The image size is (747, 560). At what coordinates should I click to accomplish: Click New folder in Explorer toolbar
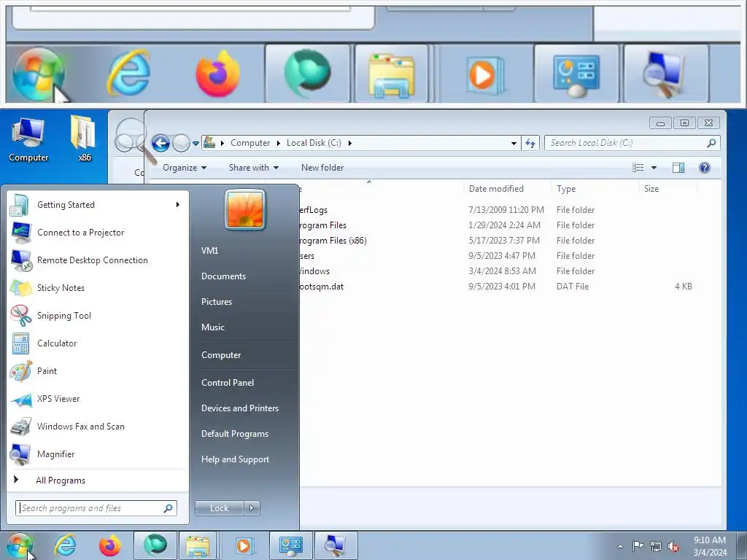tap(322, 168)
